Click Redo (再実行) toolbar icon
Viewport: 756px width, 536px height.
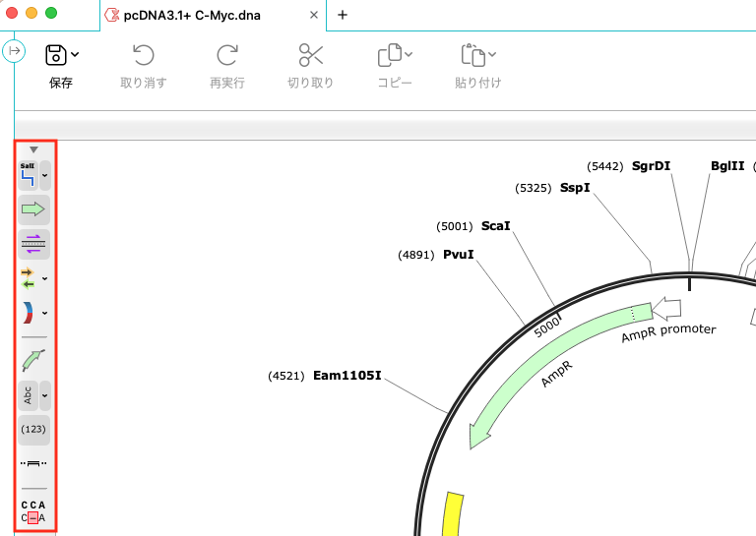tap(227, 55)
